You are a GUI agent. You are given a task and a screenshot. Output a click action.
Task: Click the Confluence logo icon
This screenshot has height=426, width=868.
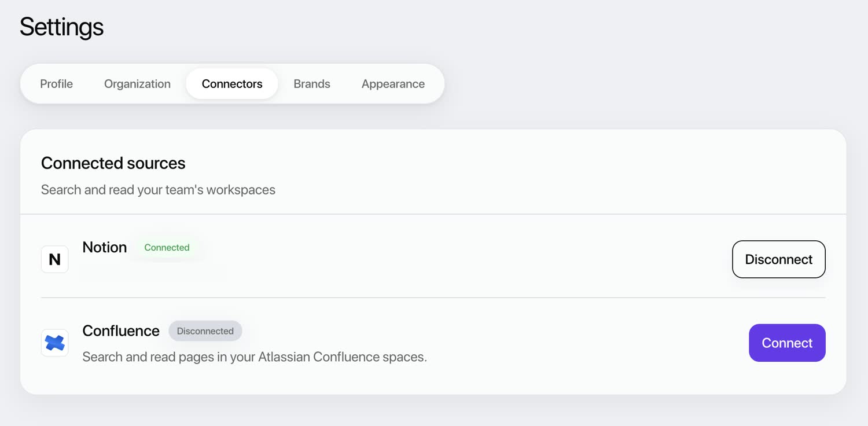55,343
